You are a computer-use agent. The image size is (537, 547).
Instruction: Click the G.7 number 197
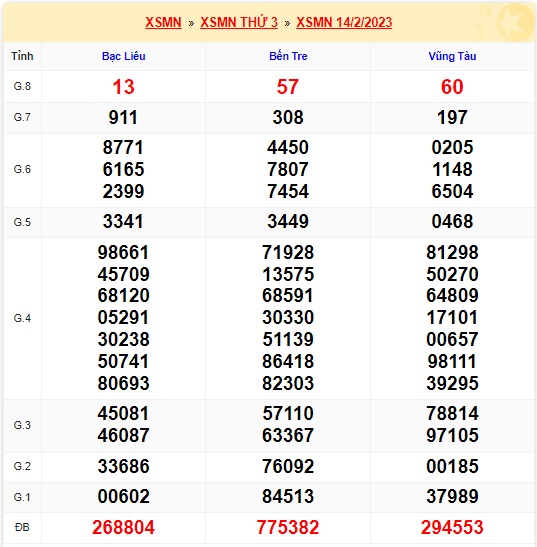point(452,117)
